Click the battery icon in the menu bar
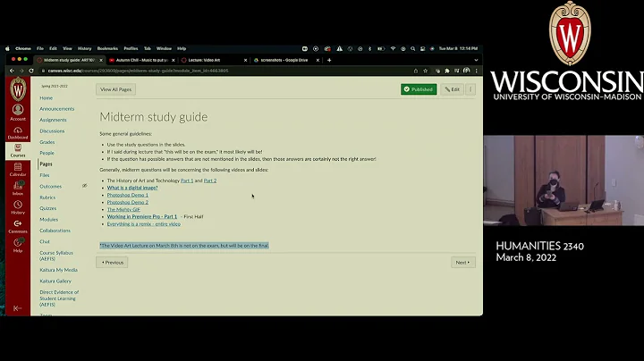644x361 pixels. point(381,48)
